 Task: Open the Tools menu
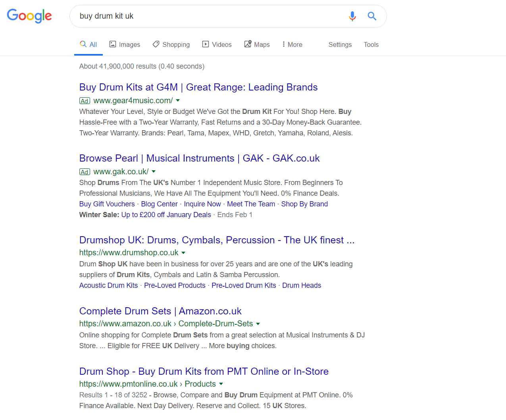pos(371,44)
